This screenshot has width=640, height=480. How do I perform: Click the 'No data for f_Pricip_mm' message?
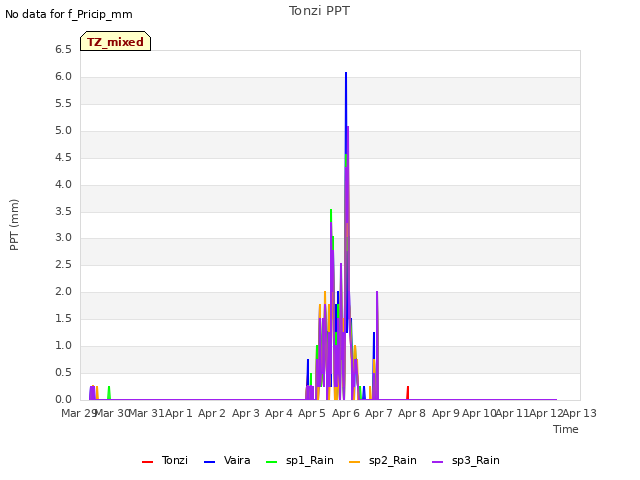coord(69,14)
